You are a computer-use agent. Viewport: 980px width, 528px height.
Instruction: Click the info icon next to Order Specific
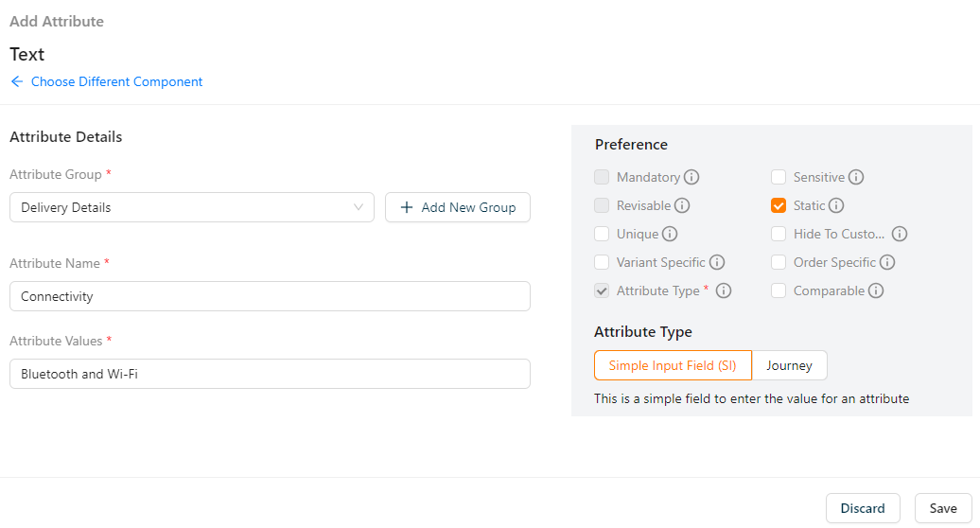[x=887, y=262]
